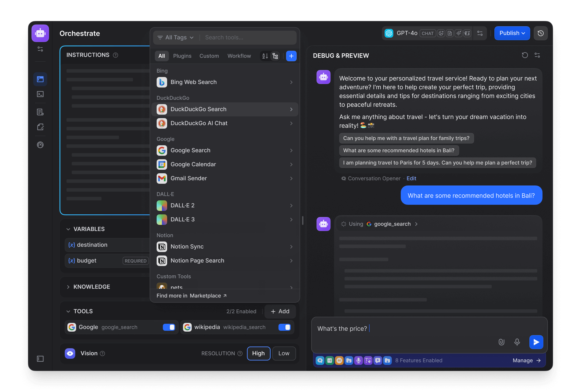The width and height of the screenshot is (581, 392).
Task: Click the microphone icon in chat input
Action: (x=517, y=342)
